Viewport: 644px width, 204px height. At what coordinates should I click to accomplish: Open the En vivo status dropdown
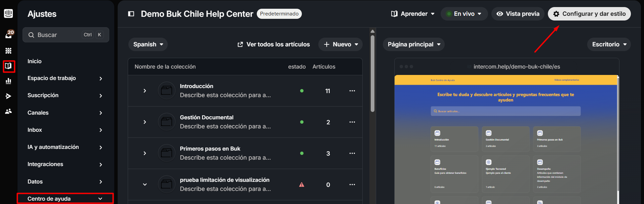464,14
